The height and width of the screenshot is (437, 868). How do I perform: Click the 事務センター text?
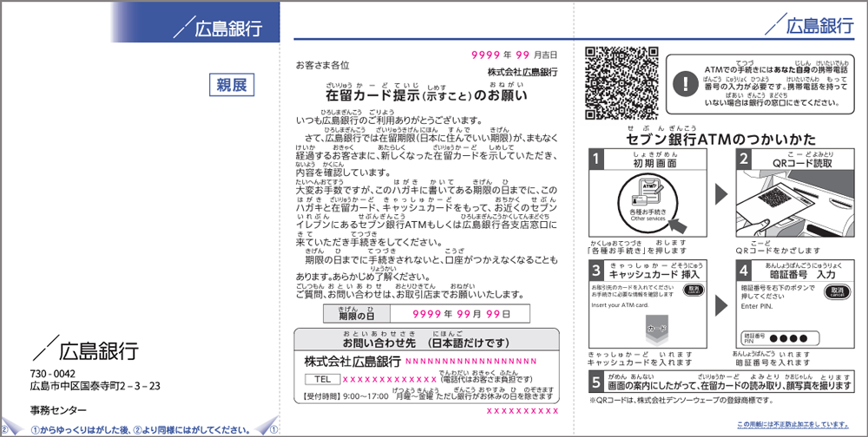[x=59, y=410]
